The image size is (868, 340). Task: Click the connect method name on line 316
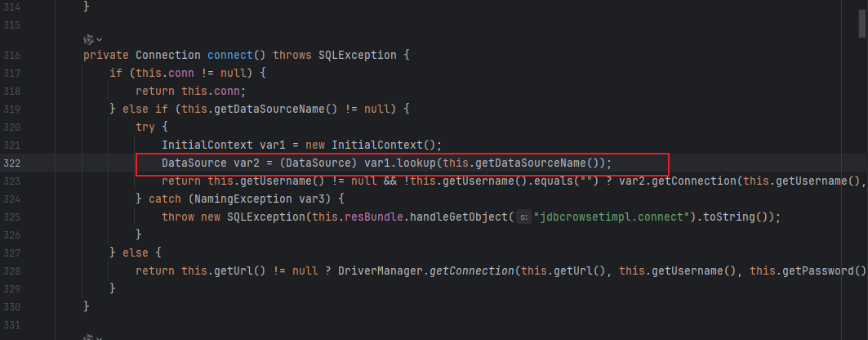pyautogui.click(x=231, y=55)
